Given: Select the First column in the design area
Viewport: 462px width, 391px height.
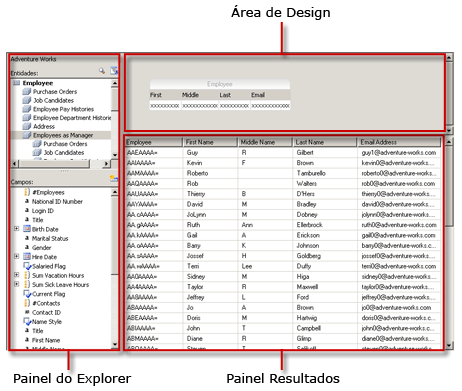Looking at the screenshot, I should (165, 95).
